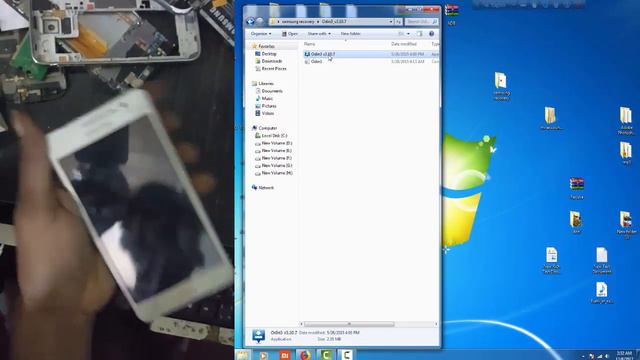Screen dimensions: 640x360
Task: Select the mp3 folder on the desktop
Action: 626,153
